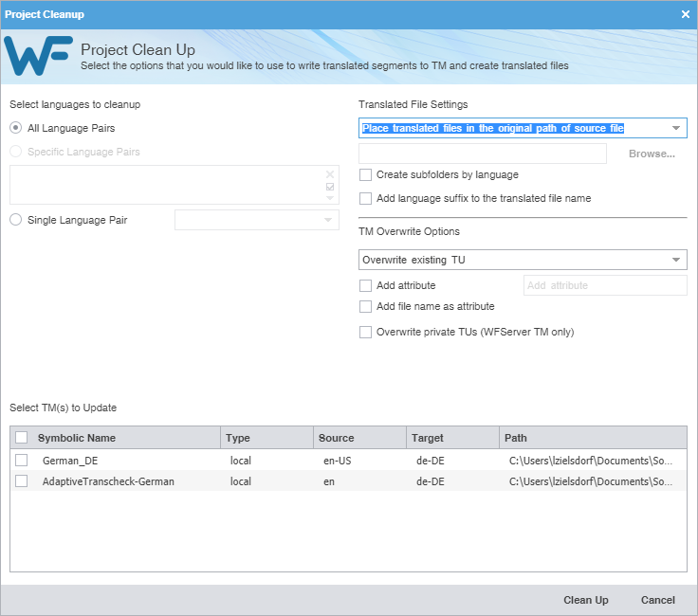Check the AdaptiveTranscheck-German TM row
This screenshot has width=698, height=616.
[22, 481]
